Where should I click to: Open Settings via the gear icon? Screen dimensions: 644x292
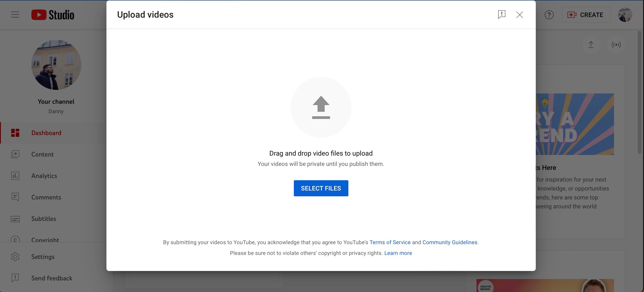[x=15, y=256]
